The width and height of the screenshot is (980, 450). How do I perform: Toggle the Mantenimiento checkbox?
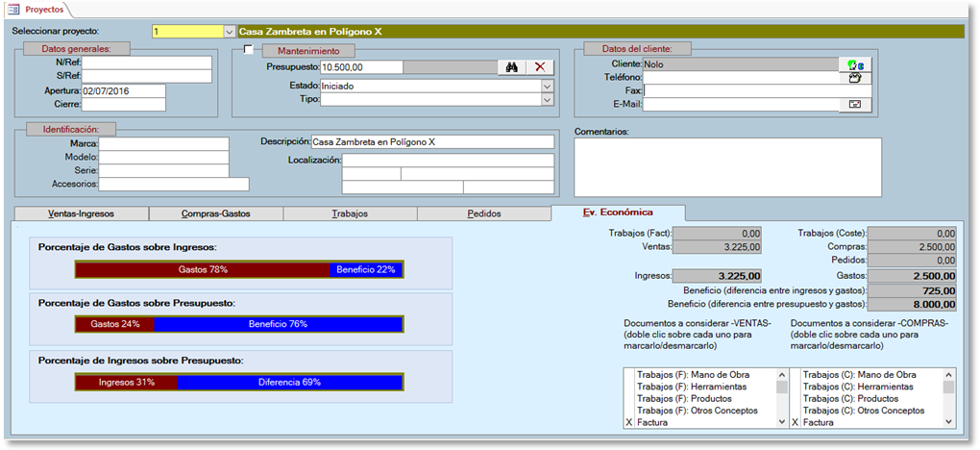250,50
